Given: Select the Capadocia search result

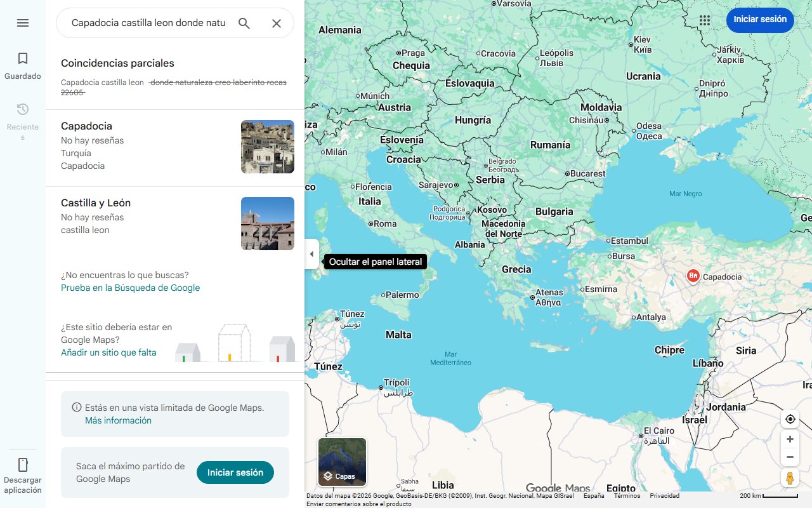Looking at the screenshot, I should point(86,126).
